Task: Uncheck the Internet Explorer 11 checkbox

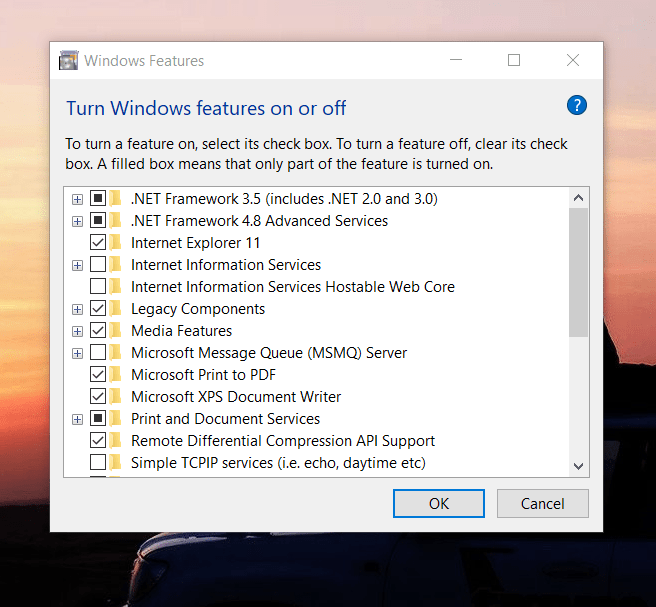Action: pos(98,243)
